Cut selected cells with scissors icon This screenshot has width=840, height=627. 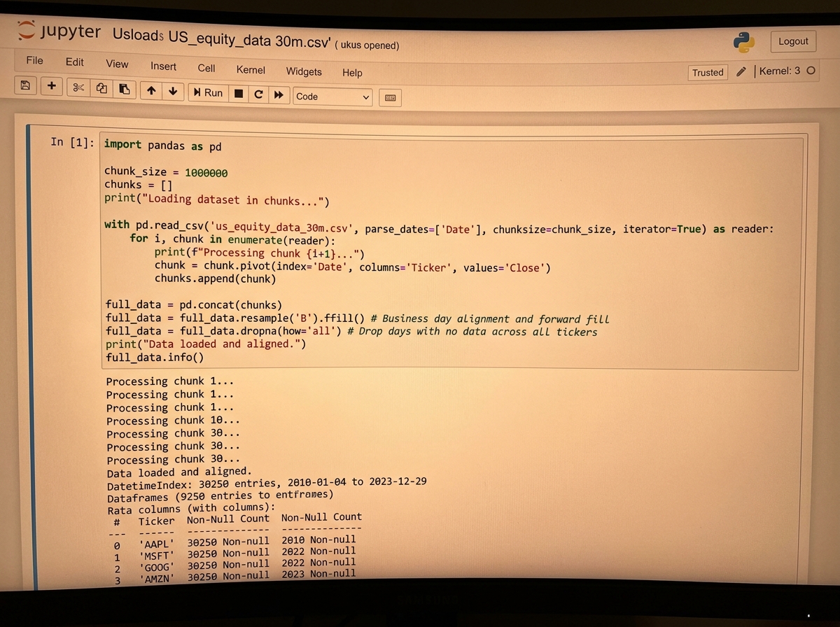tap(78, 87)
